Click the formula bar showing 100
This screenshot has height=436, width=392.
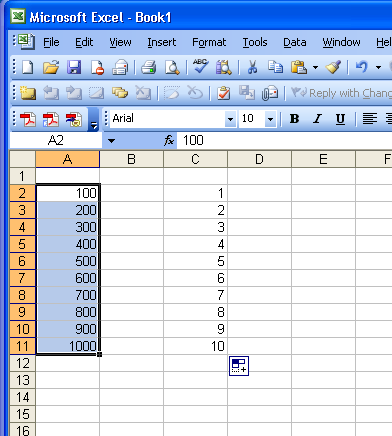click(284, 141)
